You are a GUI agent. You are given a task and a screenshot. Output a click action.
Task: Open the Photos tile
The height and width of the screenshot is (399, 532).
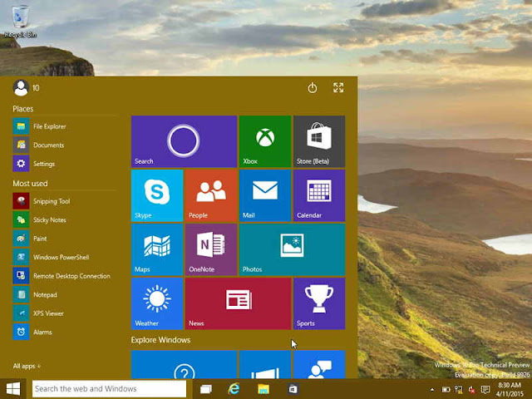tap(292, 249)
